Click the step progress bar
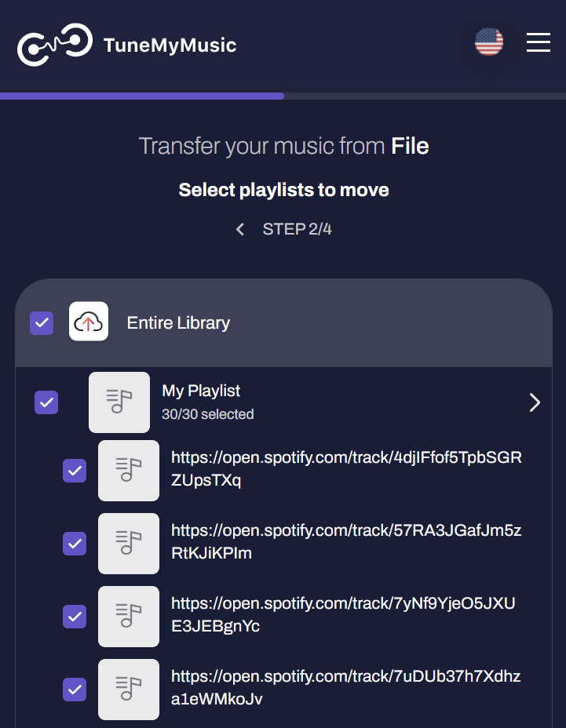 (x=283, y=96)
